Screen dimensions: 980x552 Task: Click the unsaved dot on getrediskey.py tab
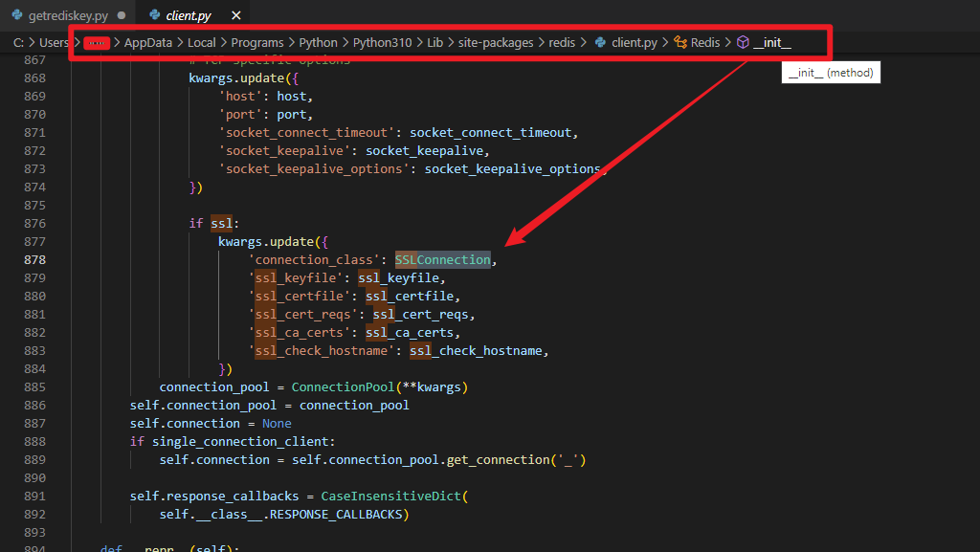coord(122,15)
